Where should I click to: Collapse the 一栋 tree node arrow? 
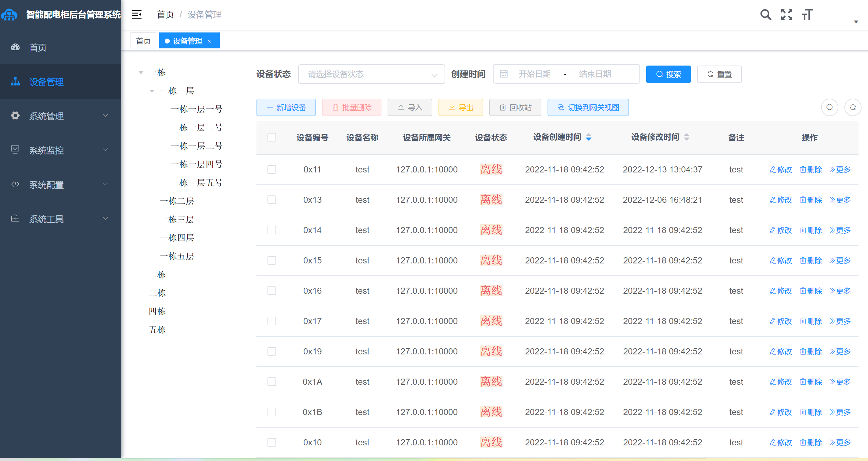(x=141, y=73)
